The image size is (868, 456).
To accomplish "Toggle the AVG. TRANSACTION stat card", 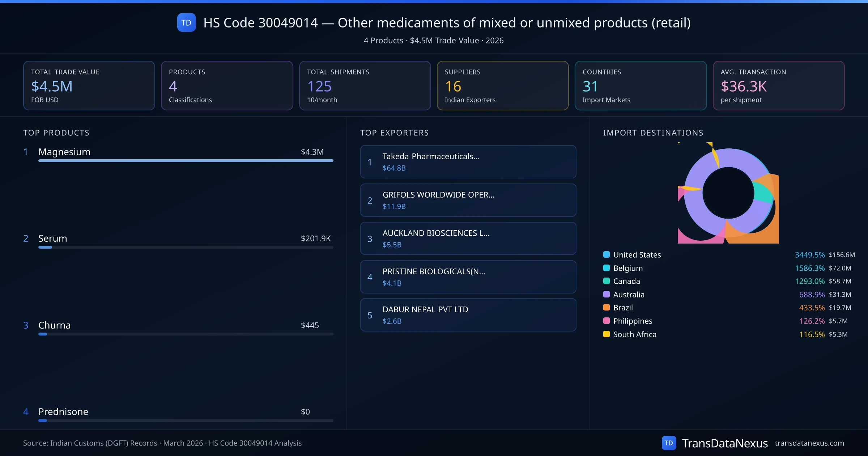I will 779,85.
